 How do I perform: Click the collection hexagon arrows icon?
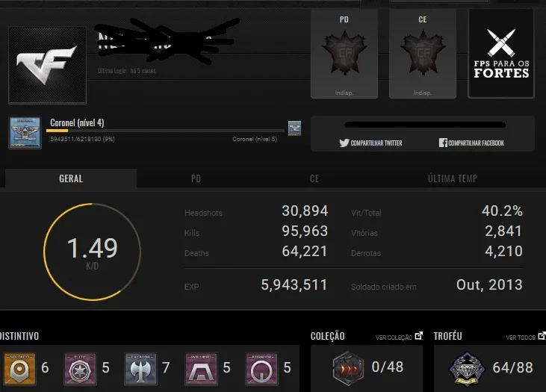(348, 368)
